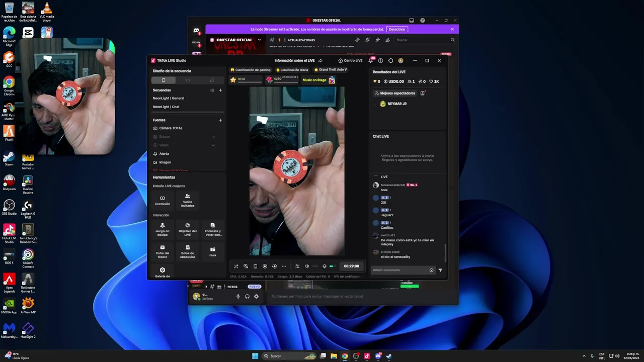
Task: Open the Coemisión tool
Action: (x=162, y=200)
